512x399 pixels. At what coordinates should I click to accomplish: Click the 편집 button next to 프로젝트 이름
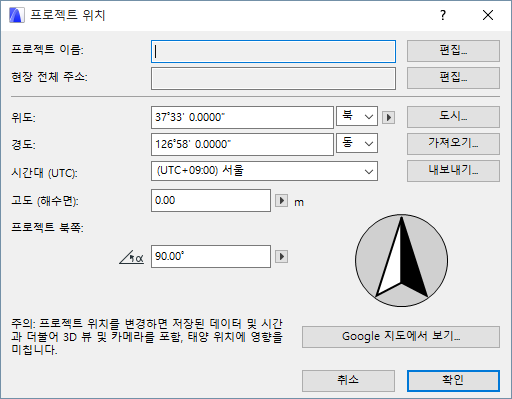coord(453,51)
